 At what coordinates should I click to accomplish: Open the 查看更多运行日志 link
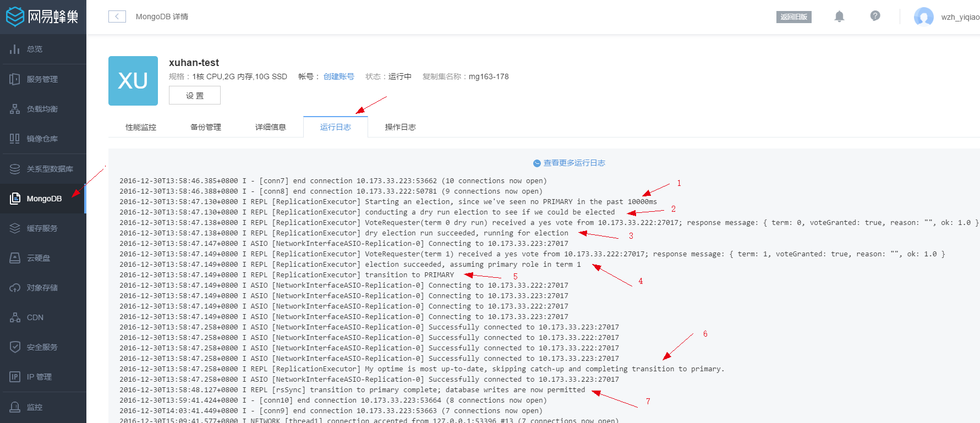pos(574,163)
